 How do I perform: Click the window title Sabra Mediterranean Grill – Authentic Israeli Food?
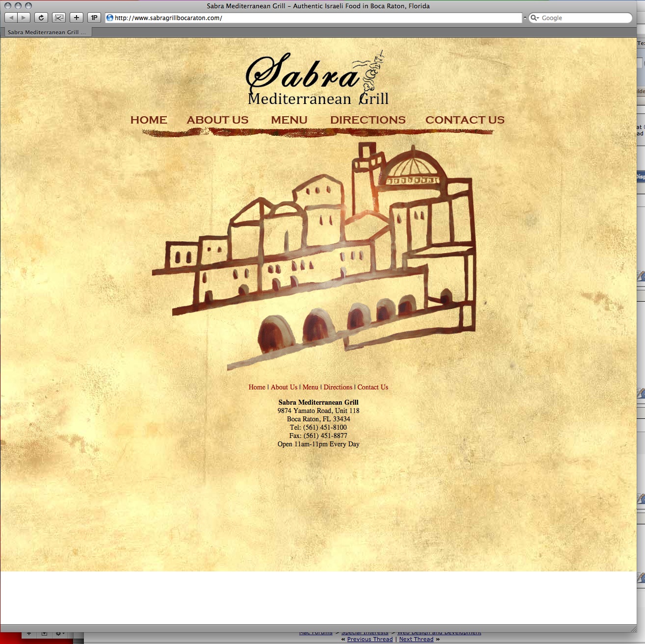(x=318, y=6)
